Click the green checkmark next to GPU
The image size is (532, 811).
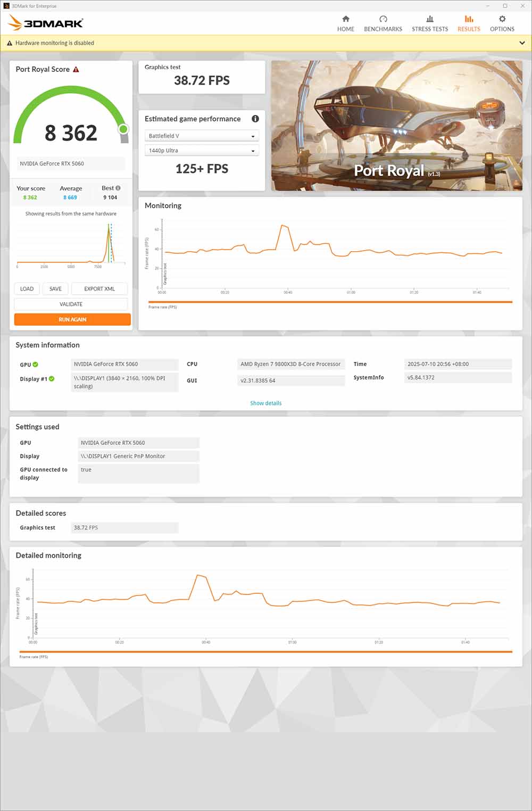36,365
